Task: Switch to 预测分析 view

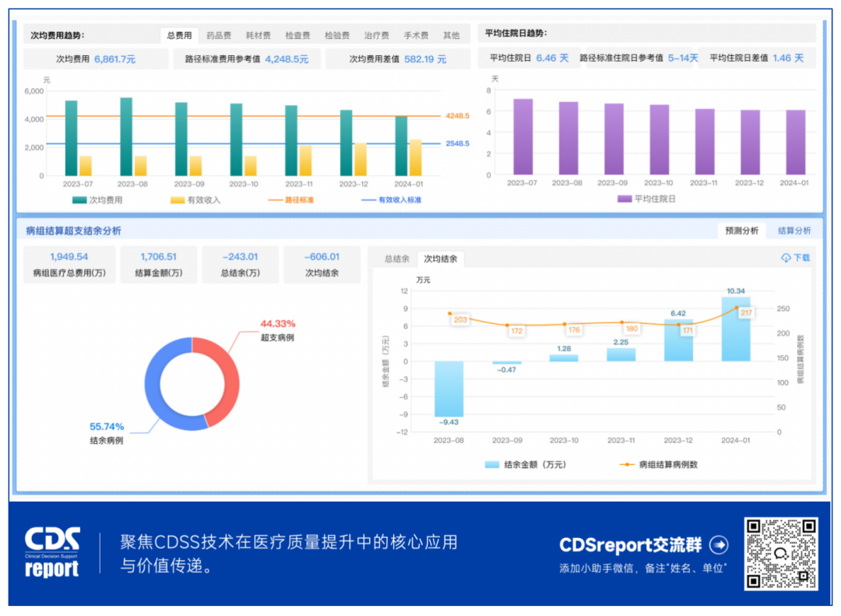Action: pos(742,231)
